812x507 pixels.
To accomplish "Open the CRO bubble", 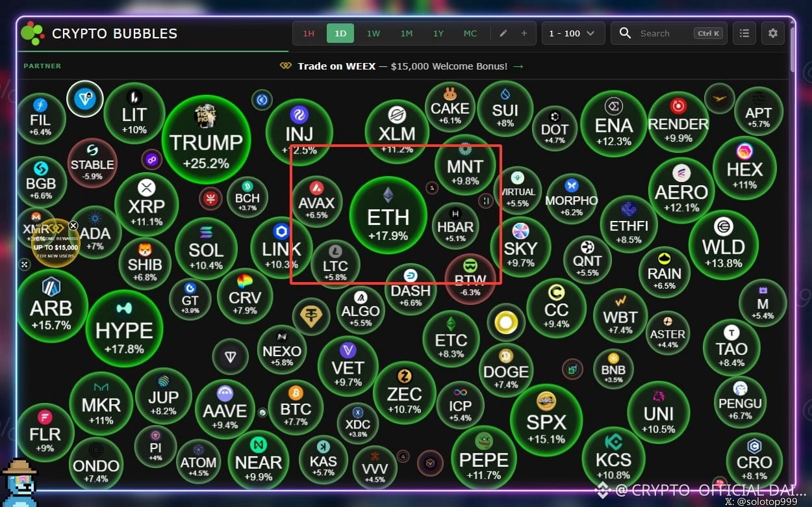I will [754, 461].
